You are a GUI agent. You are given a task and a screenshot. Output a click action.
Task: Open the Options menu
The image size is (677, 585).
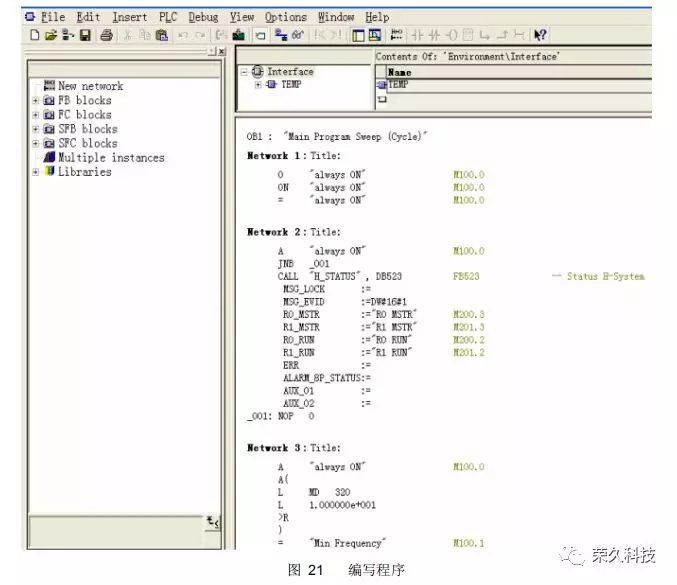coord(285,17)
